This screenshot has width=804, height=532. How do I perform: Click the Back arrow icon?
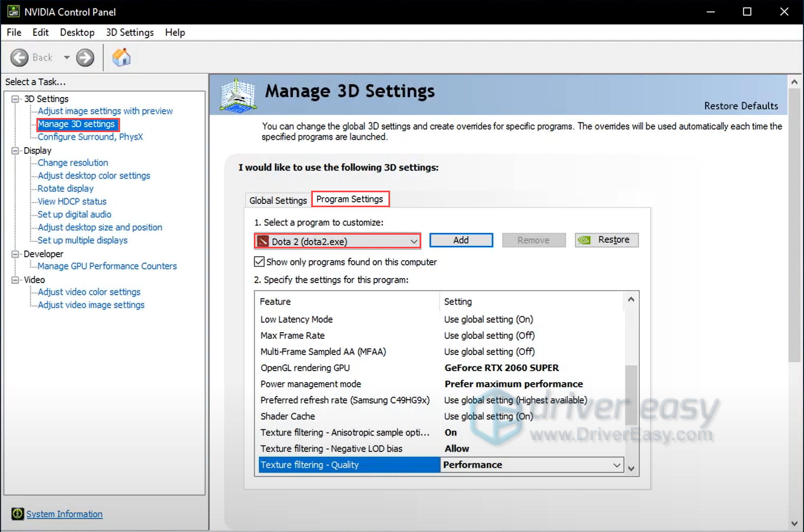click(19, 57)
